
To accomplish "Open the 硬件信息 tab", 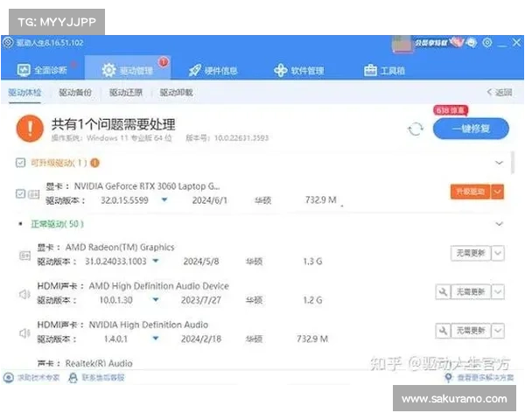I will pos(213,70).
